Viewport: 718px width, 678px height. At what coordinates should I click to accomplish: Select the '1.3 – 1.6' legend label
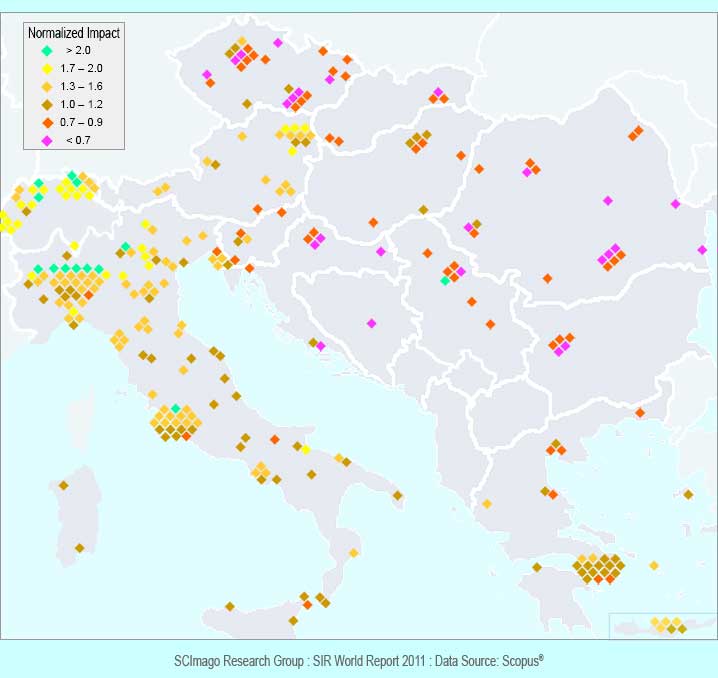(81, 87)
